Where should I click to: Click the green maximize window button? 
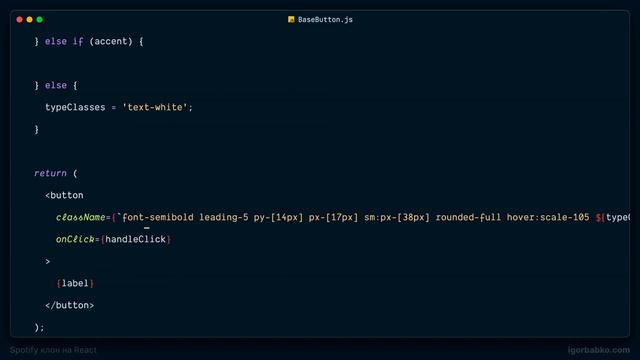pos(40,20)
